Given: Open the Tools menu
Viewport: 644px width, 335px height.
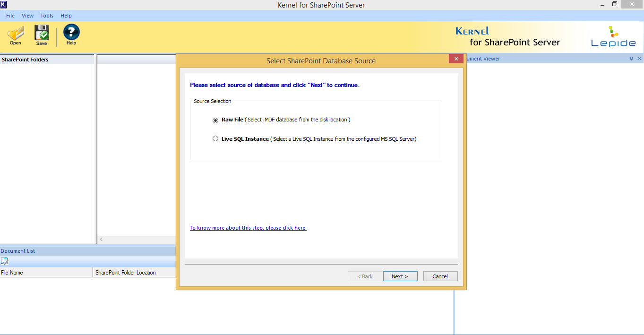Looking at the screenshot, I should [x=47, y=16].
